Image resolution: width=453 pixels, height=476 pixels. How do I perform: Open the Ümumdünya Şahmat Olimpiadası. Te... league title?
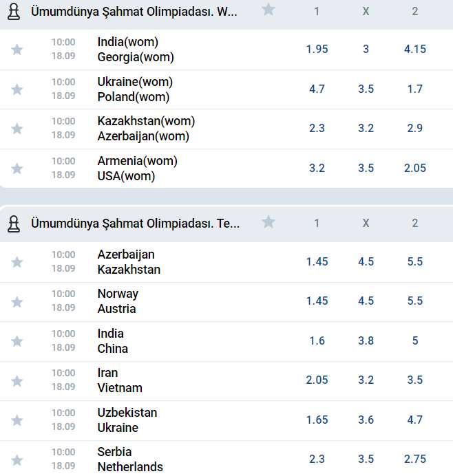coord(135,224)
